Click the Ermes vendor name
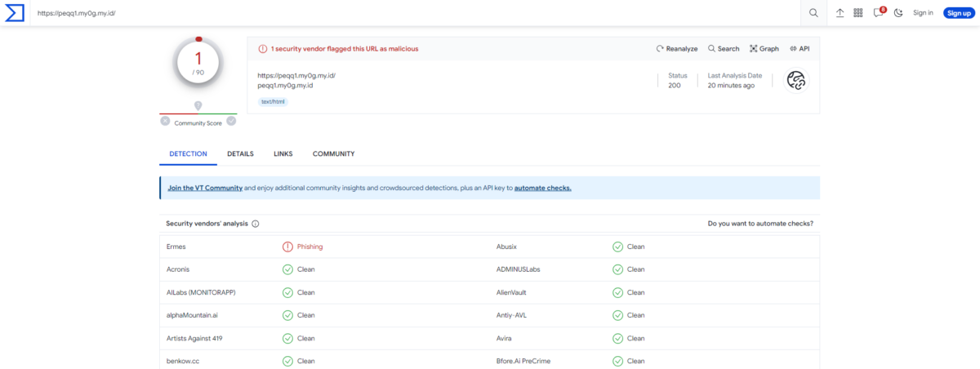The image size is (980, 369). pyautogui.click(x=176, y=247)
